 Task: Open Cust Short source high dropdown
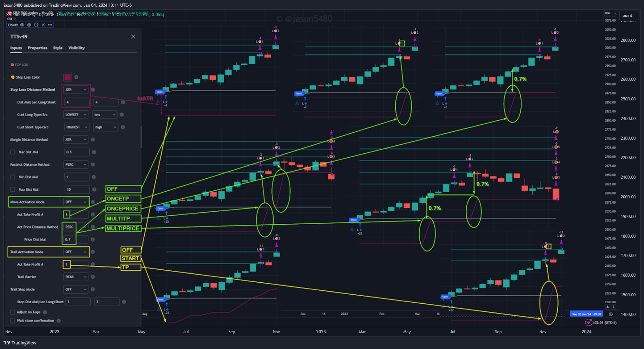click(105, 127)
